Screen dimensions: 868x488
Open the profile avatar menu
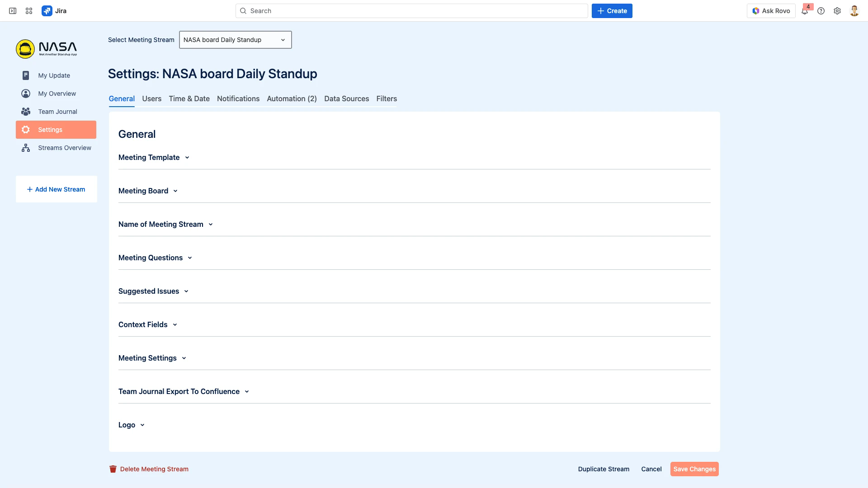coord(854,10)
